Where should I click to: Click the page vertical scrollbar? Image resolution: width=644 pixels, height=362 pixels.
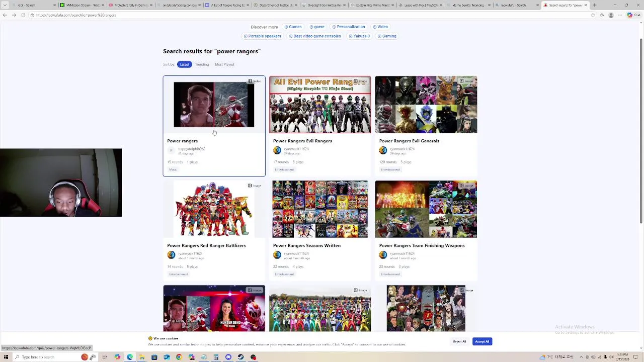click(x=641, y=131)
